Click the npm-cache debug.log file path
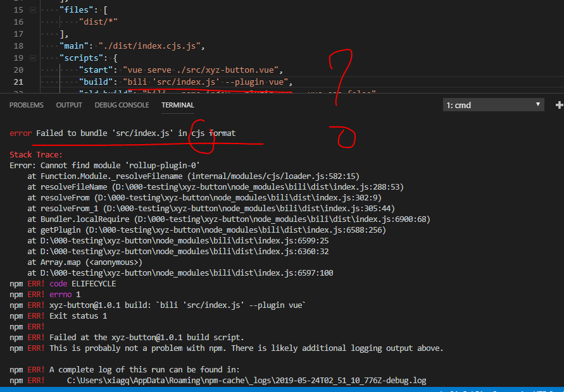 tap(247, 381)
